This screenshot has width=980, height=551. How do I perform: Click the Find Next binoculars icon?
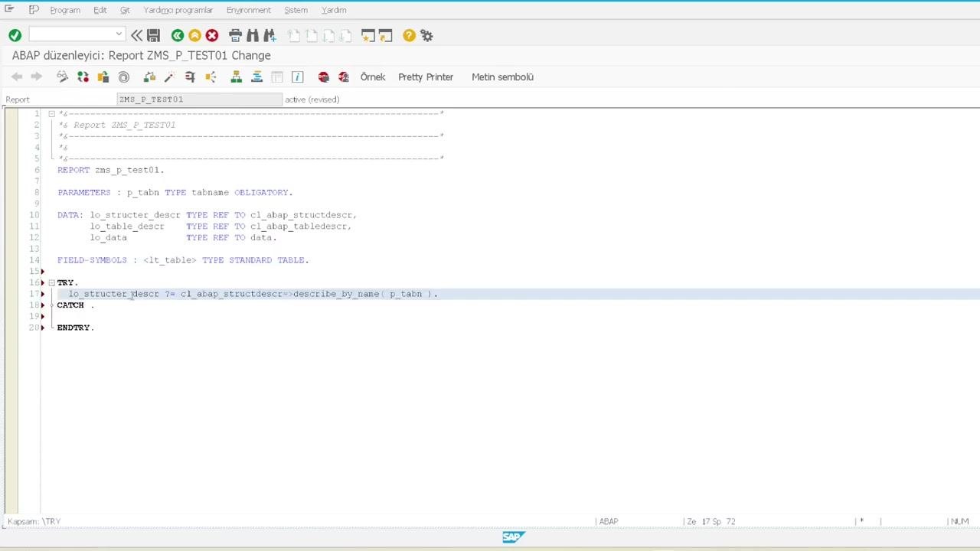[x=269, y=35]
